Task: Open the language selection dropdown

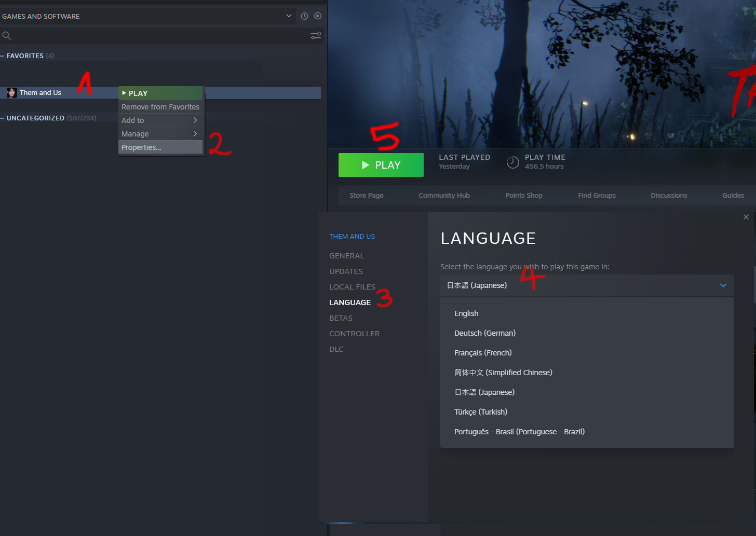Action: 587,285
